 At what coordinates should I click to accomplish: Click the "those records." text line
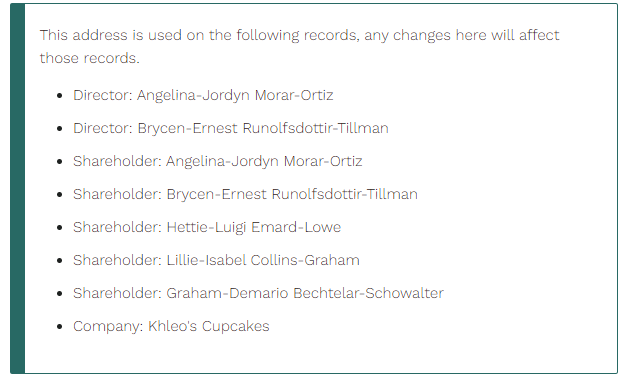tap(89, 58)
